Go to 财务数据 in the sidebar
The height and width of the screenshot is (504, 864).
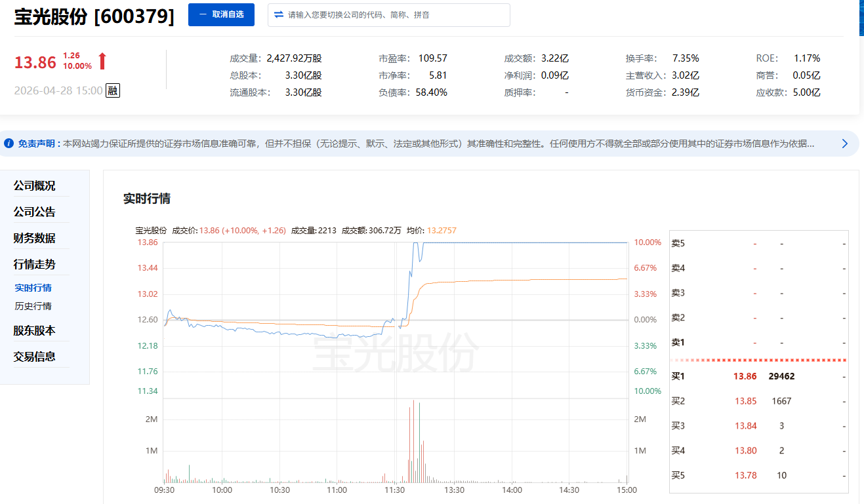(x=35, y=238)
